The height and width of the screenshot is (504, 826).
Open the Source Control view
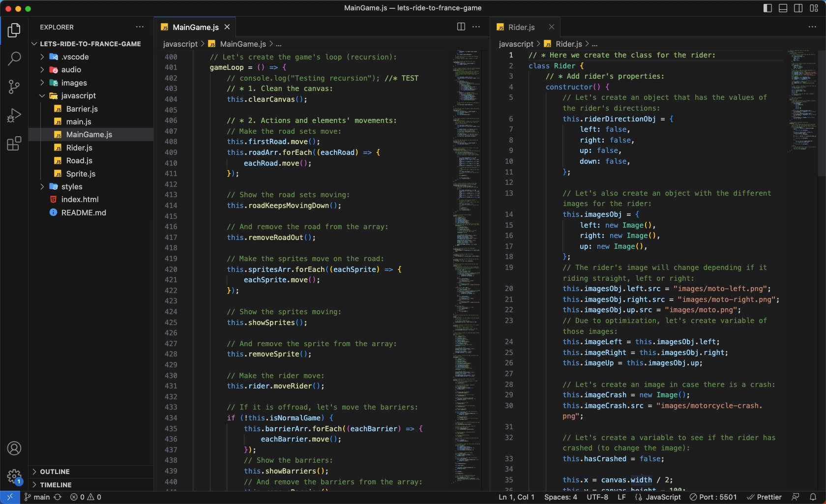point(14,87)
